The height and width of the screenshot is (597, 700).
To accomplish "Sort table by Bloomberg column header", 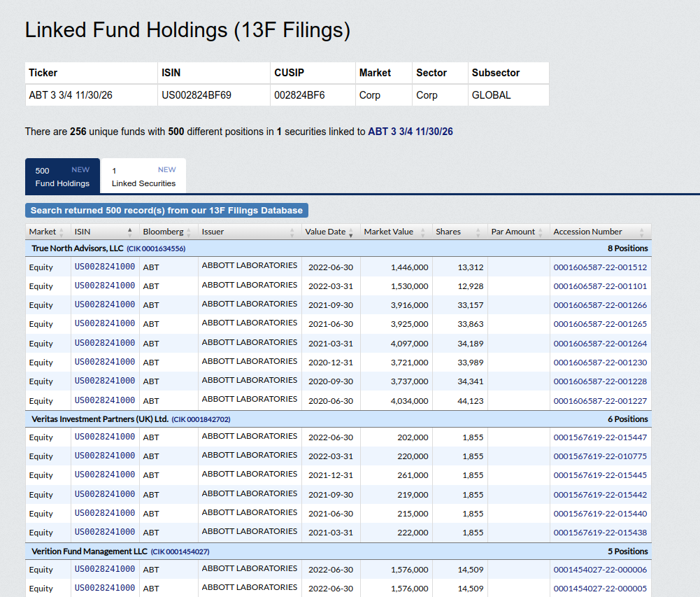I will (x=168, y=232).
